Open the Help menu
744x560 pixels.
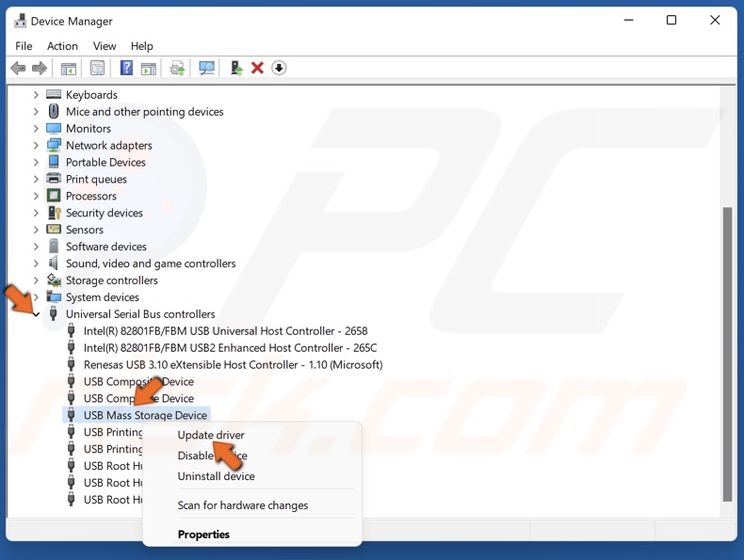pyautogui.click(x=142, y=46)
